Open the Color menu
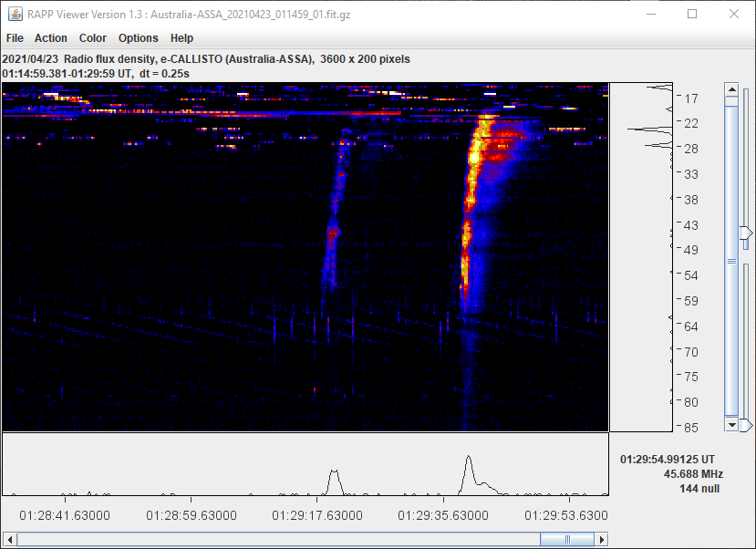The height and width of the screenshot is (549, 756). 93,38
